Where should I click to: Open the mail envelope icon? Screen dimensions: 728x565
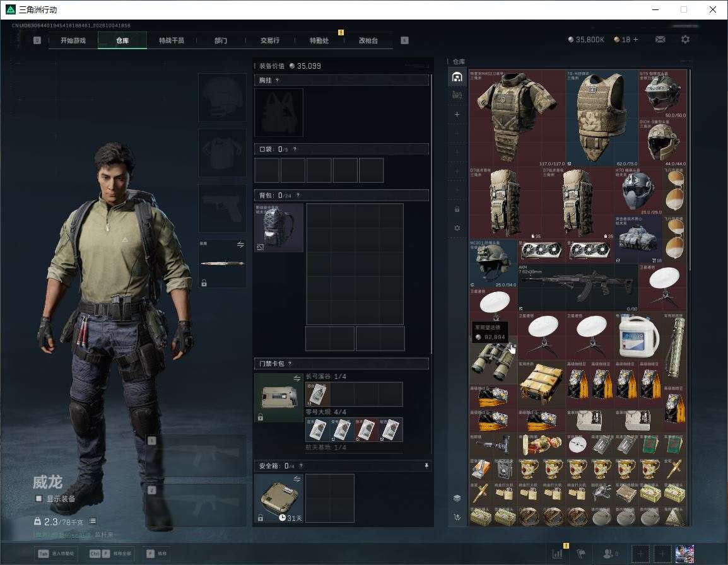(x=660, y=40)
